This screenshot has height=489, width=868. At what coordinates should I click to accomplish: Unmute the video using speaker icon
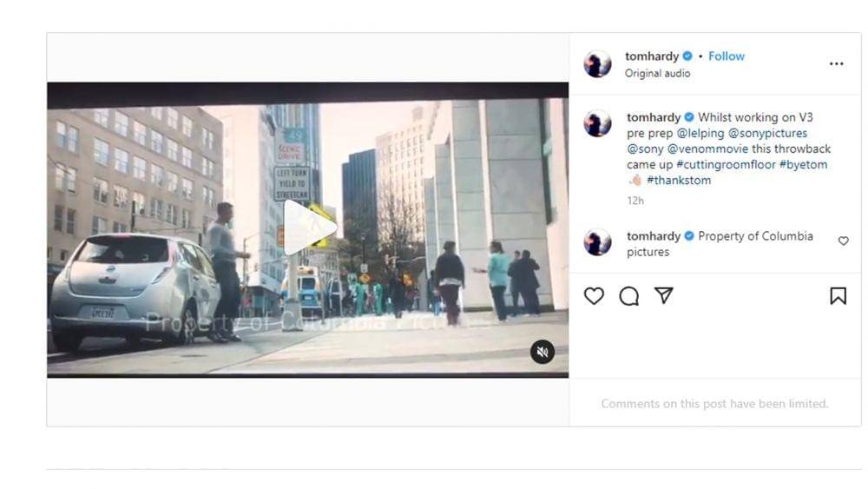542,351
